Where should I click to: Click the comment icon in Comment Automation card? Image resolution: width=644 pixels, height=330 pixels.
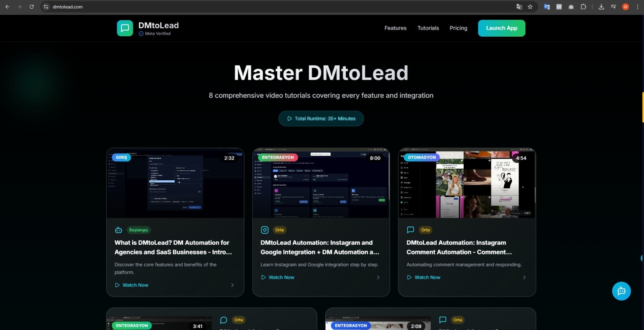coord(411,230)
